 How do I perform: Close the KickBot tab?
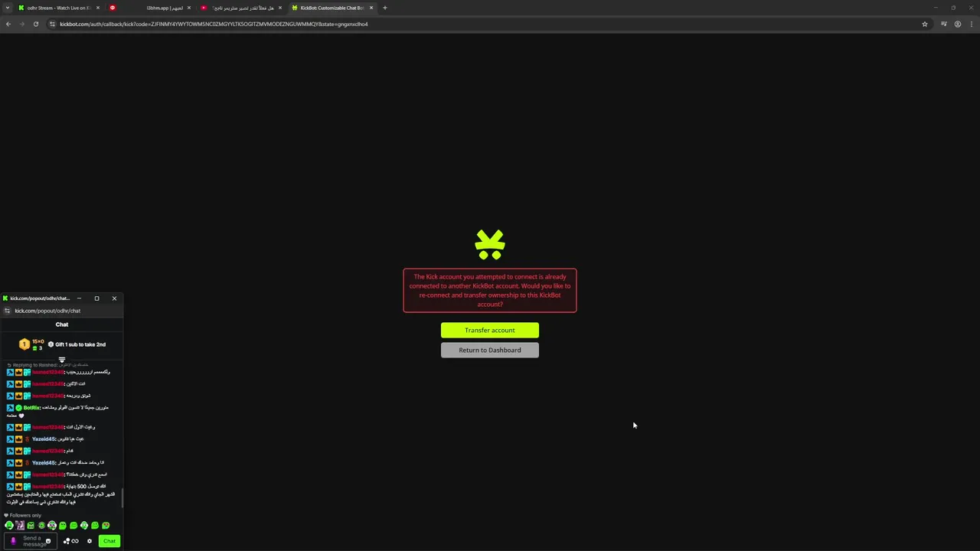[x=371, y=8]
